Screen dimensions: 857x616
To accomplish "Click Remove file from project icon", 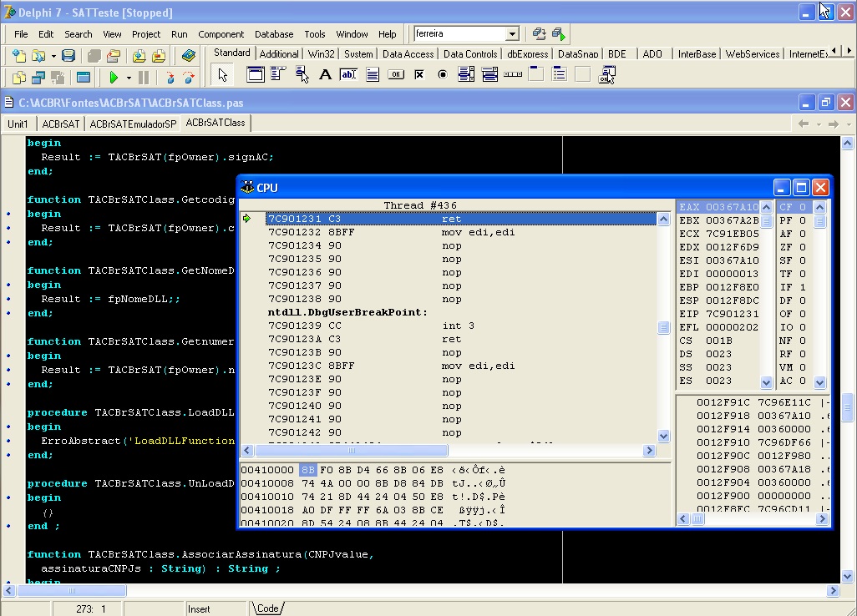I will [x=159, y=56].
